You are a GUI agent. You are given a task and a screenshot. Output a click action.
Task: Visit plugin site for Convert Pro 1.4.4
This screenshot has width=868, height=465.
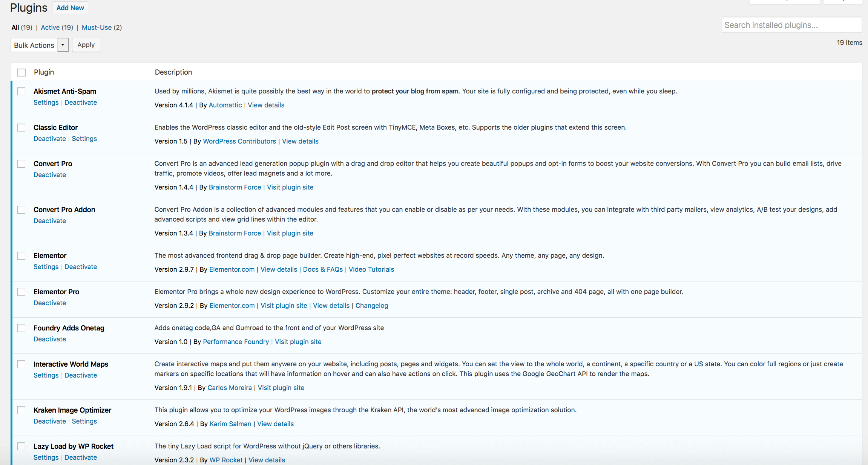click(290, 187)
